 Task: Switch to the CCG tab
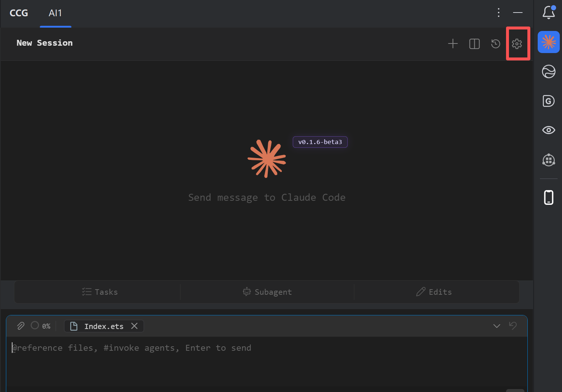click(x=19, y=13)
